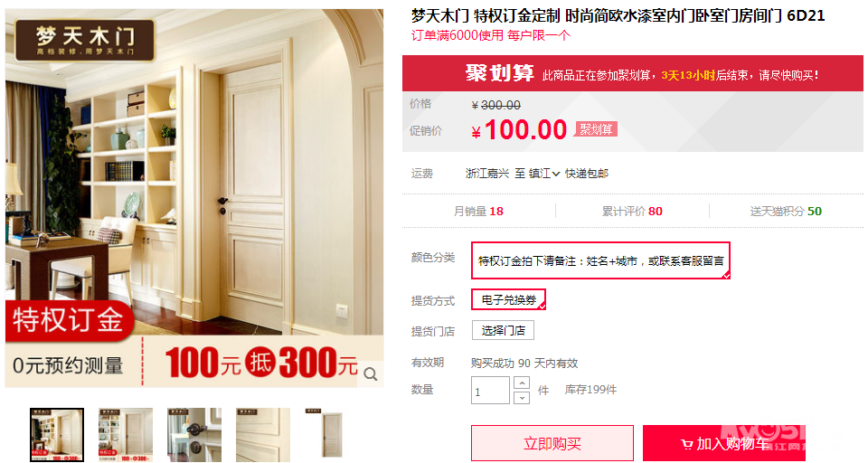This screenshot has width=868, height=463.
Task: Open the 镇江 destination dropdown
Action: (x=544, y=174)
